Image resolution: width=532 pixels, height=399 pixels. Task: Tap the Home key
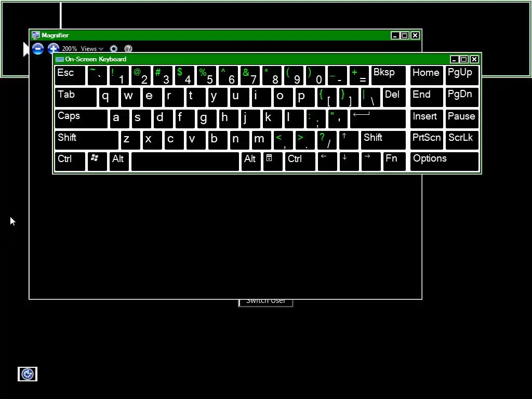click(x=427, y=75)
